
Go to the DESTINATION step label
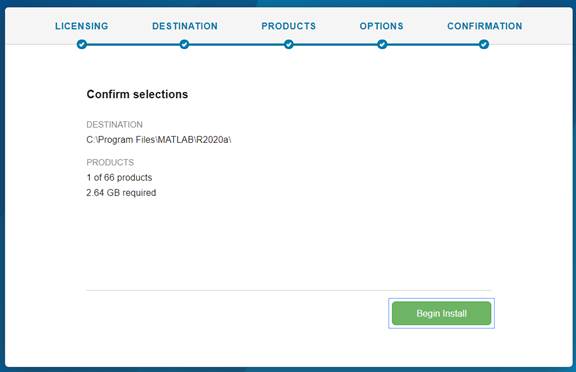(x=185, y=26)
